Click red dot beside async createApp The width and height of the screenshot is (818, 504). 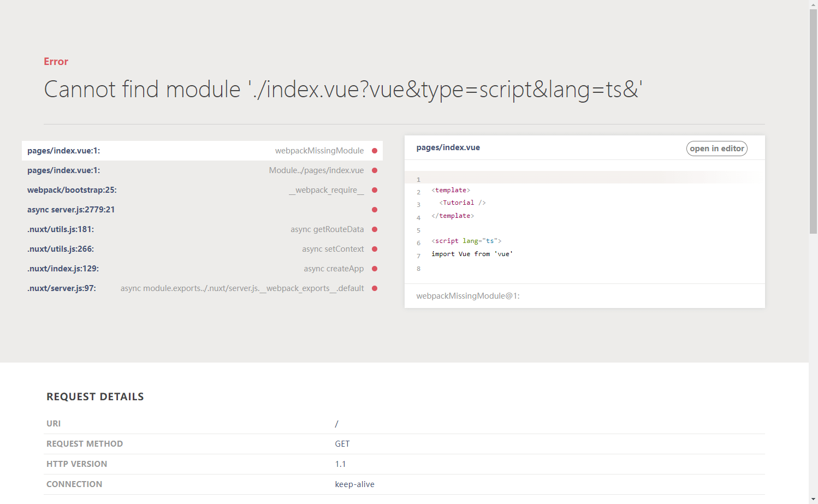pyautogui.click(x=375, y=269)
